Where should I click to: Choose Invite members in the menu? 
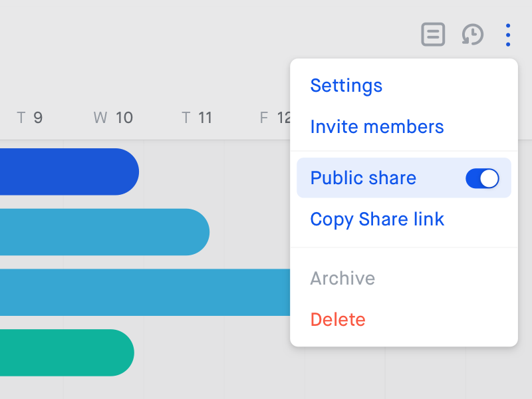coord(376,127)
